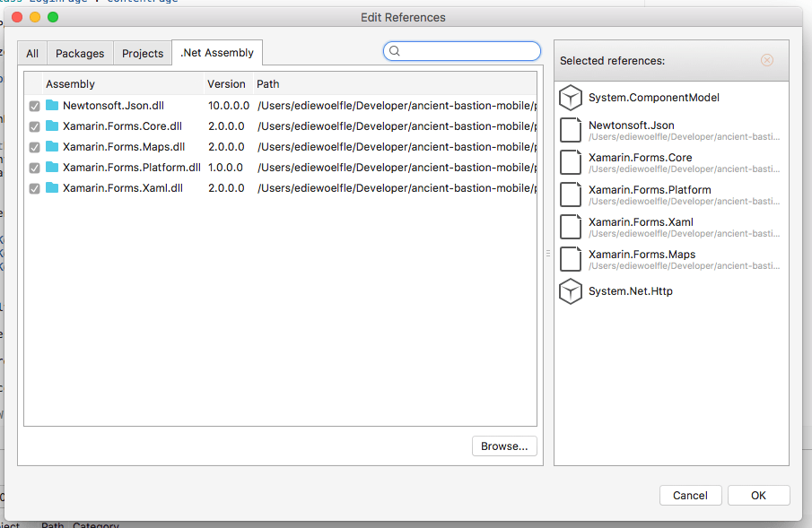
Task: Click the splitter handle between the panels
Action: point(548,253)
